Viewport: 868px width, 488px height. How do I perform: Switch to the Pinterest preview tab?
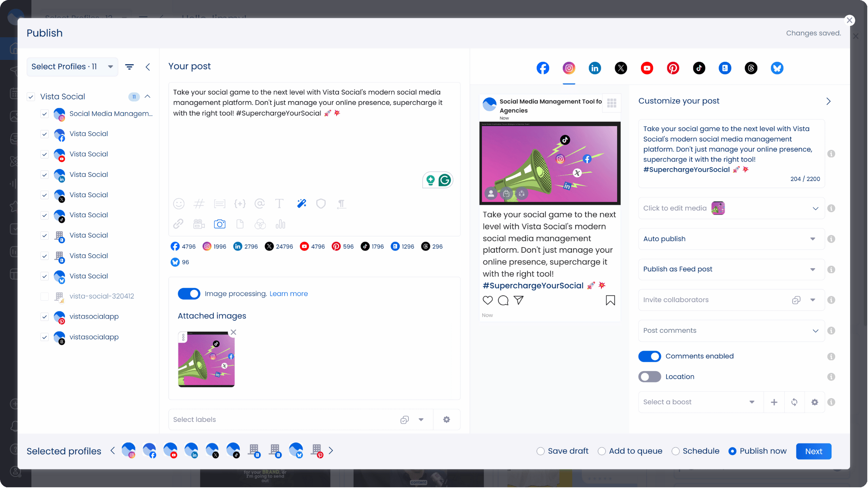click(673, 68)
